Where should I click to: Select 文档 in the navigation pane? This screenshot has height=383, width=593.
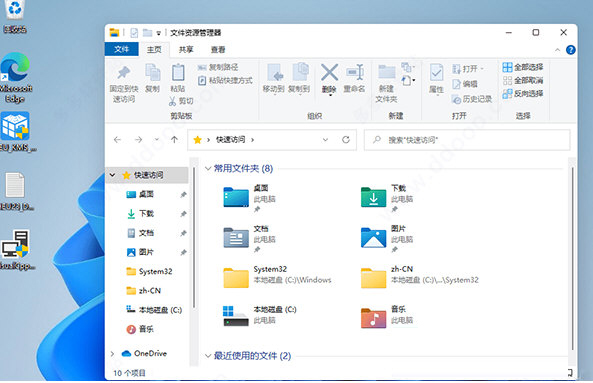(147, 233)
